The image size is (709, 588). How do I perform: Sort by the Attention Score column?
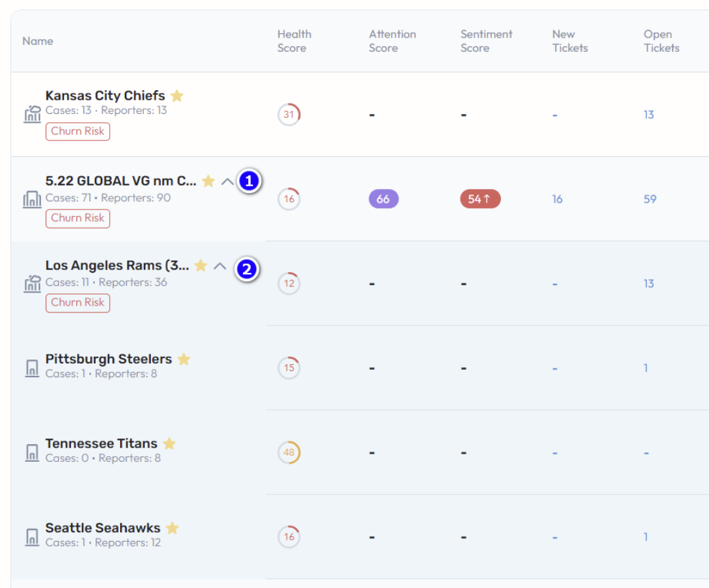pos(392,41)
